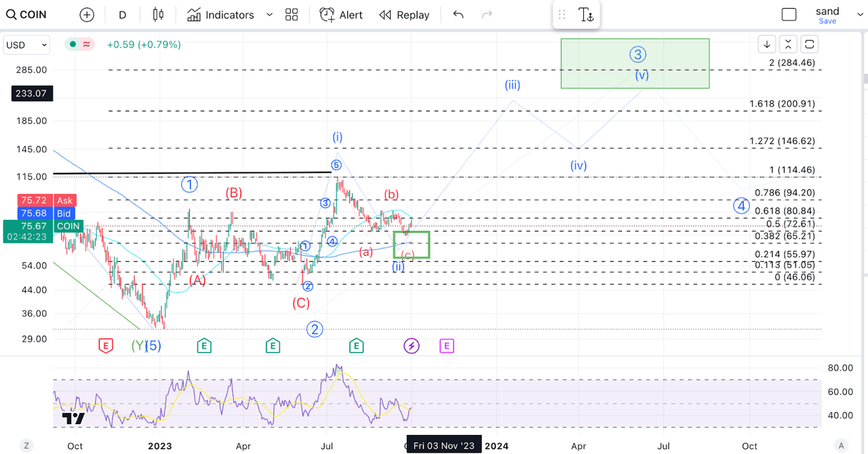Click the red data status wave icon
The image size is (868, 454).
coord(87,45)
